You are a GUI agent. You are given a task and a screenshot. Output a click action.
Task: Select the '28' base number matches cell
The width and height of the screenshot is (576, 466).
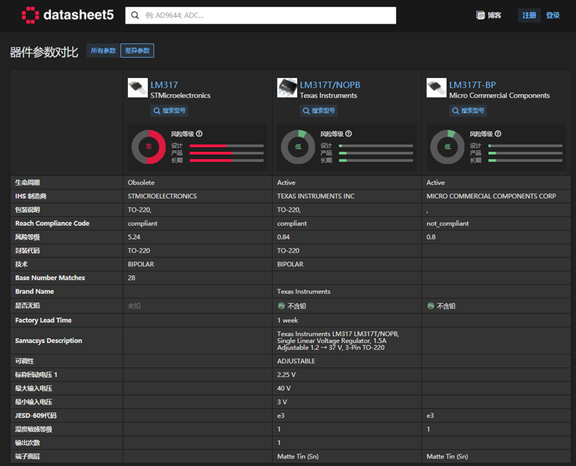coord(197,278)
